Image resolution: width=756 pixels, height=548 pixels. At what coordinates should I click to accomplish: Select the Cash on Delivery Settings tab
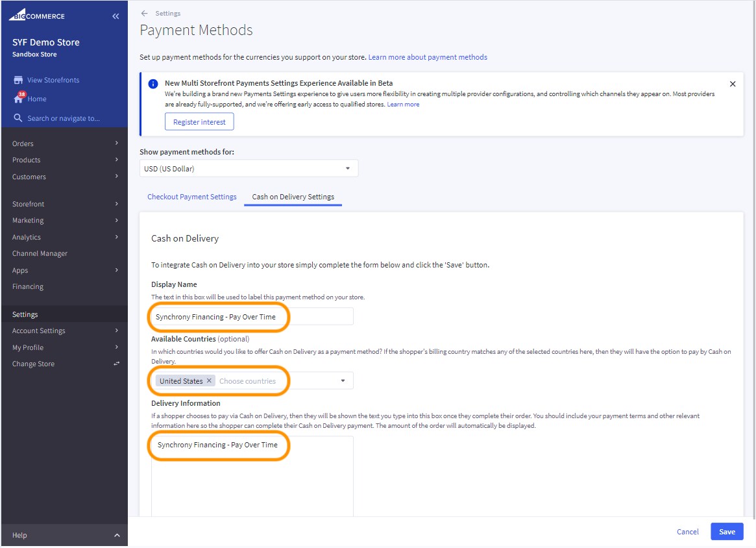293,197
